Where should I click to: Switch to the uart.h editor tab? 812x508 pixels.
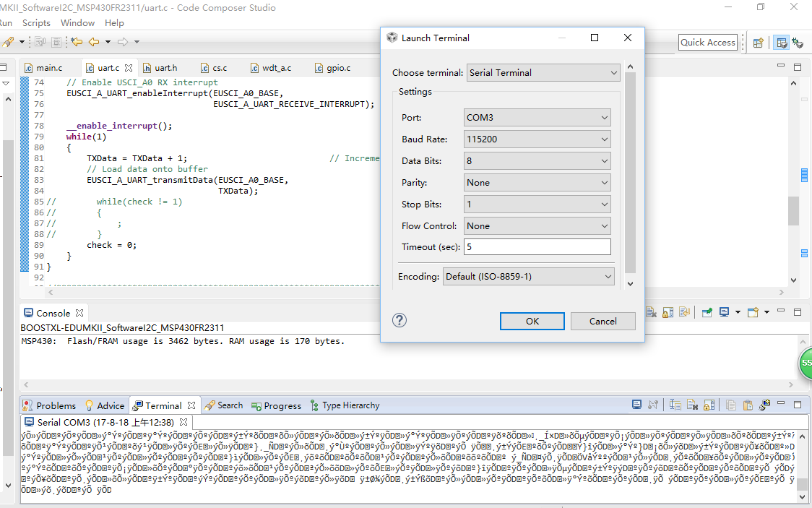click(x=166, y=66)
